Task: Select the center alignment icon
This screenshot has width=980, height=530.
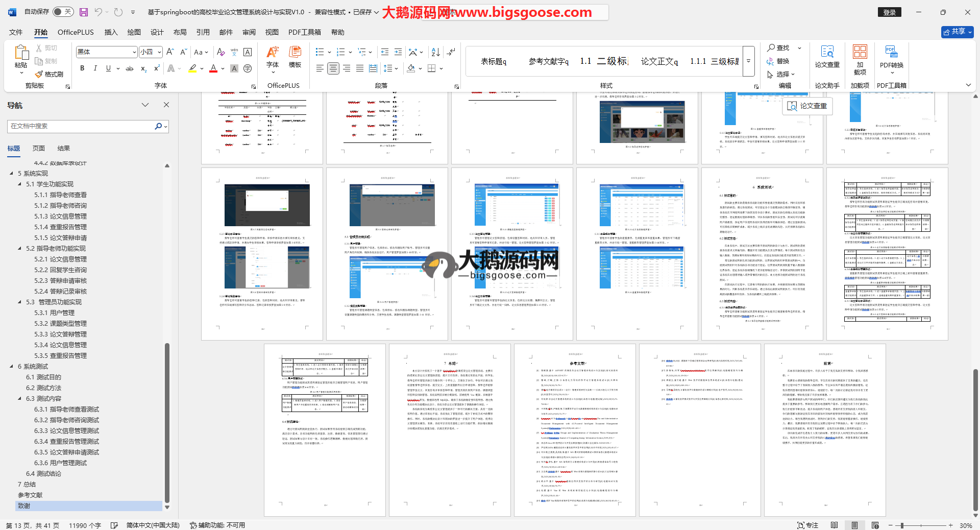Action: click(x=333, y=68)
